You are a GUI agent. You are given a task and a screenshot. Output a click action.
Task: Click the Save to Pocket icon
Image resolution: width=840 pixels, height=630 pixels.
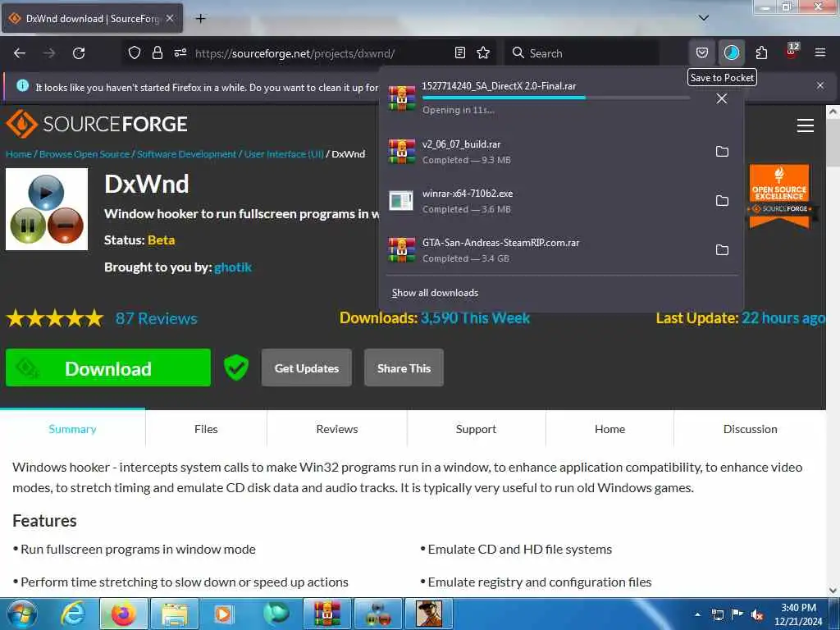702,52
